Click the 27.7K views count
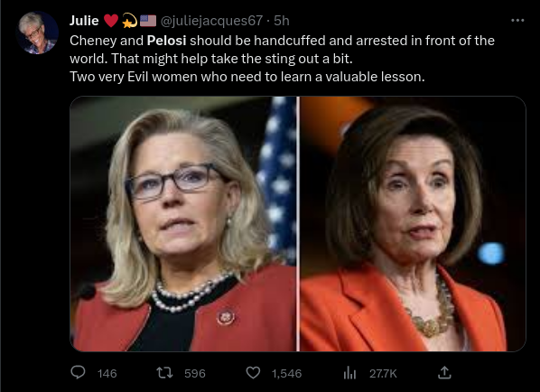The width and height of the screenshot is (540, 392). [x=383, y=373]
